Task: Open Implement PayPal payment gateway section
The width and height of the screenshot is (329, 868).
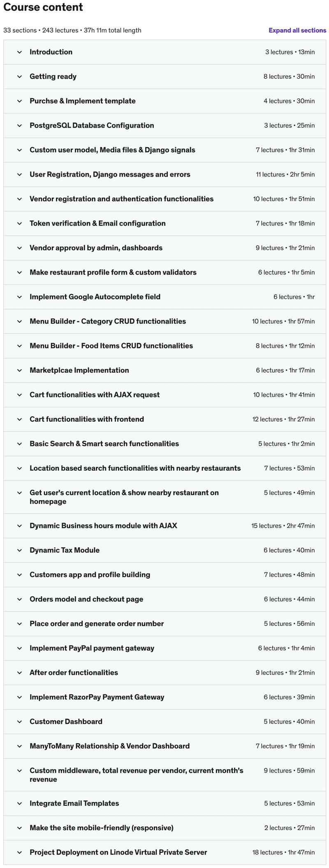Action: click(x=92, y=649)
